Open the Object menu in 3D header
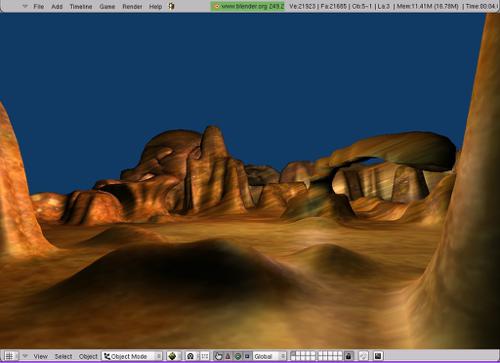 tap(88, 356)
